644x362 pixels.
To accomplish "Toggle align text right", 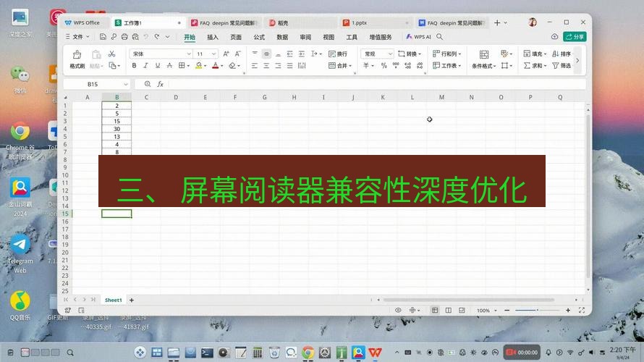I will pyautogui.click(x=278, y=66).
